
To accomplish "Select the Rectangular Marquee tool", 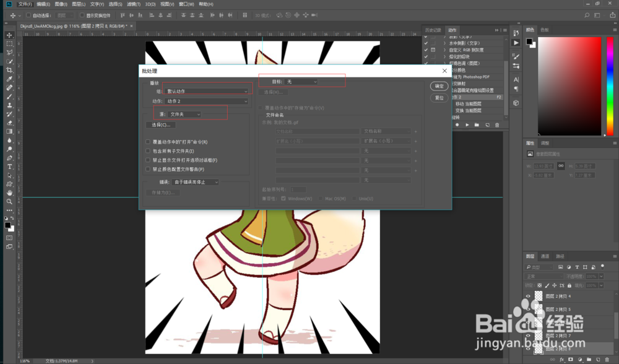I will coord(9,44).
